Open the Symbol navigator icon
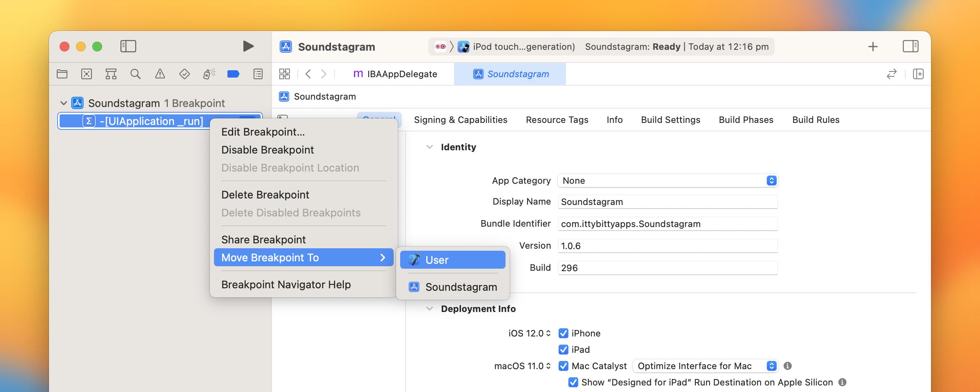 (x=111, y=74)
